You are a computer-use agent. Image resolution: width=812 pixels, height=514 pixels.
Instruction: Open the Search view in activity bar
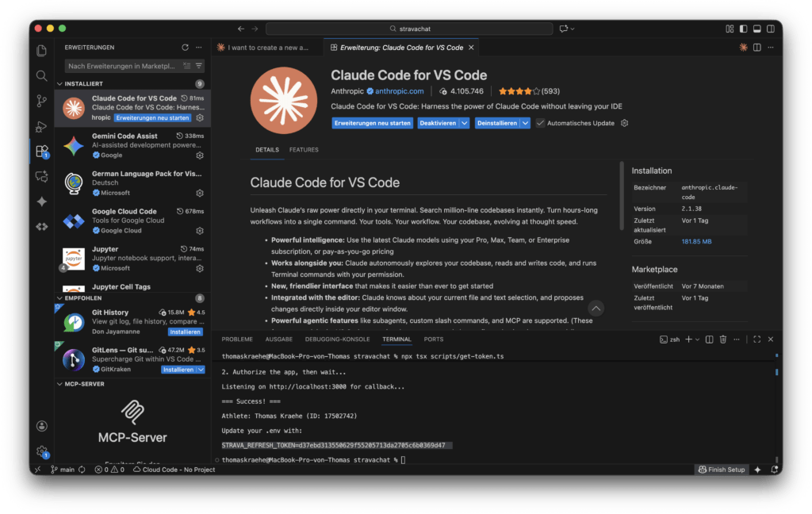coord(42,75)
